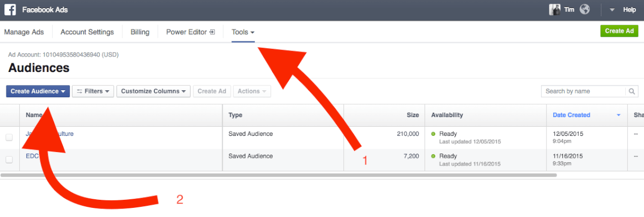The height and width of the screenshot is (217, 644).
Task: Go to Manage Ads
Action: (24, 32)
